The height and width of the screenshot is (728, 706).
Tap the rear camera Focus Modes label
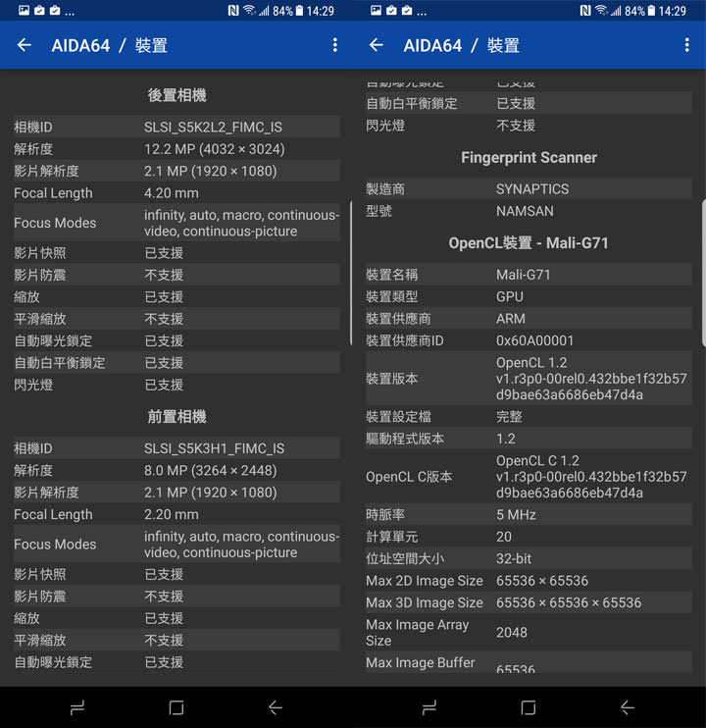(x=55, y=223)
